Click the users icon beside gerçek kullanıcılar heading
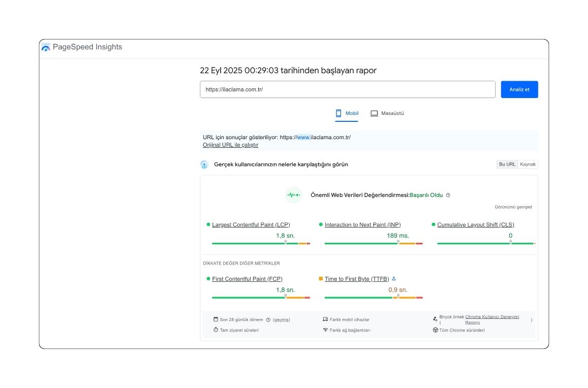This screenshot has height=388, width=588. click(204, 164)
